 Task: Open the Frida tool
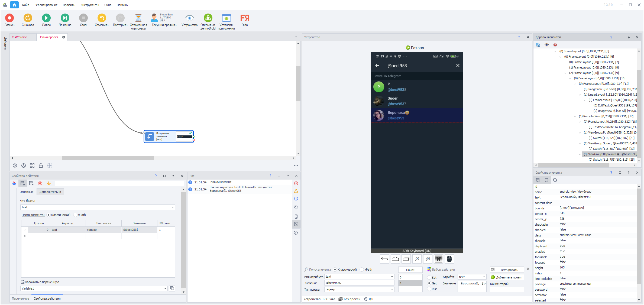[244, 18]
